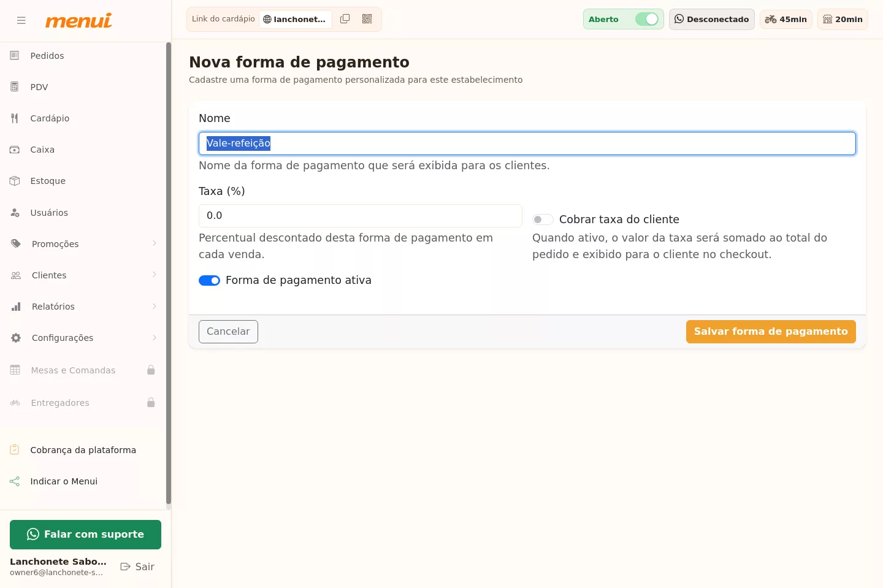Click Falar com suporte button
Screen dimensions: 883x588
[x=85, y=535]
